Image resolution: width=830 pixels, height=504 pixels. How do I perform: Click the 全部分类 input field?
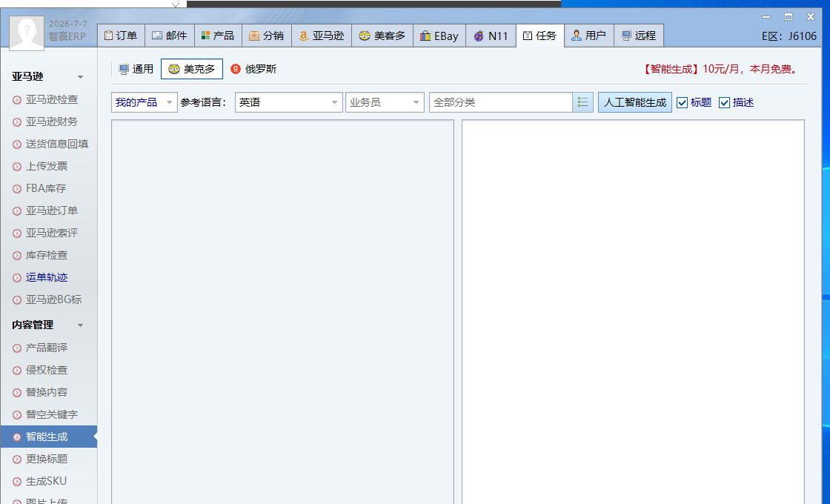(x=501, y=102)
